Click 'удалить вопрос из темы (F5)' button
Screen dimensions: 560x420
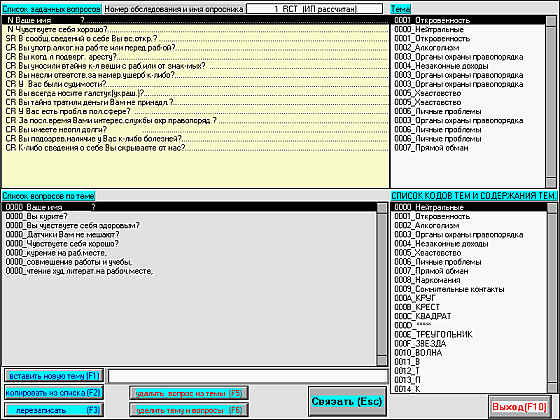189,393
